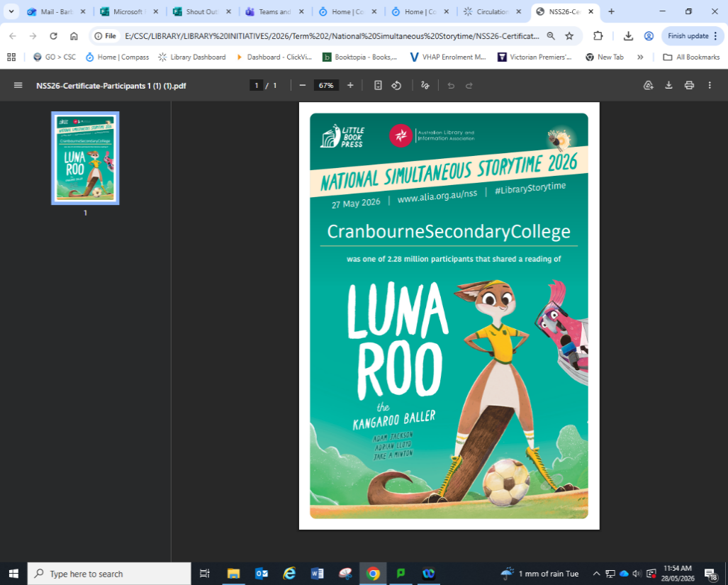
Task: Open the apps grid bookmark icon
Action: 11,57
